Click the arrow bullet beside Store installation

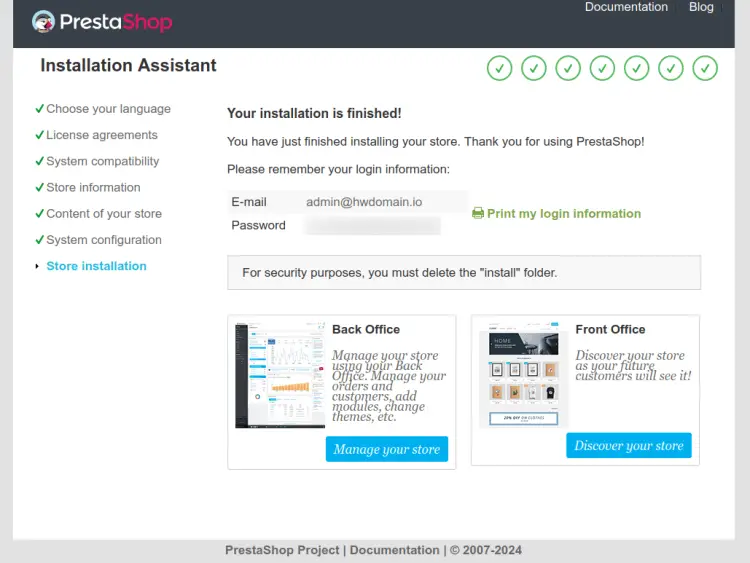point(38,266)
